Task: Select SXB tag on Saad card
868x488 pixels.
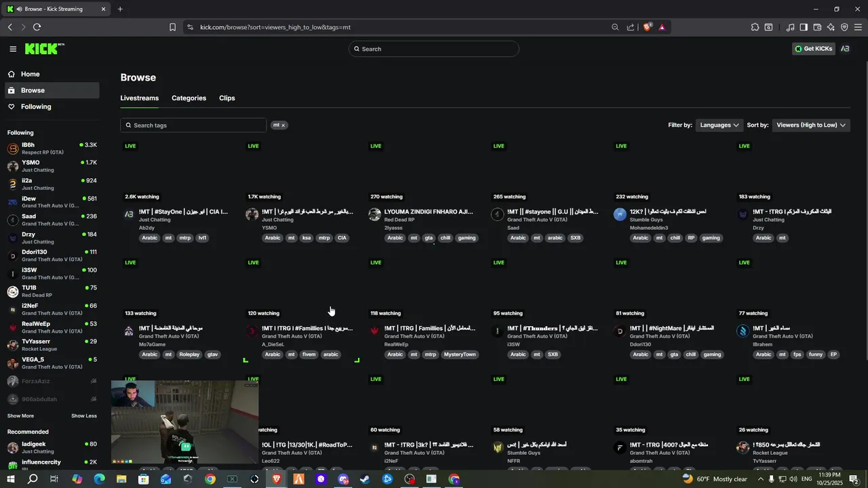Action: [575, 238]
